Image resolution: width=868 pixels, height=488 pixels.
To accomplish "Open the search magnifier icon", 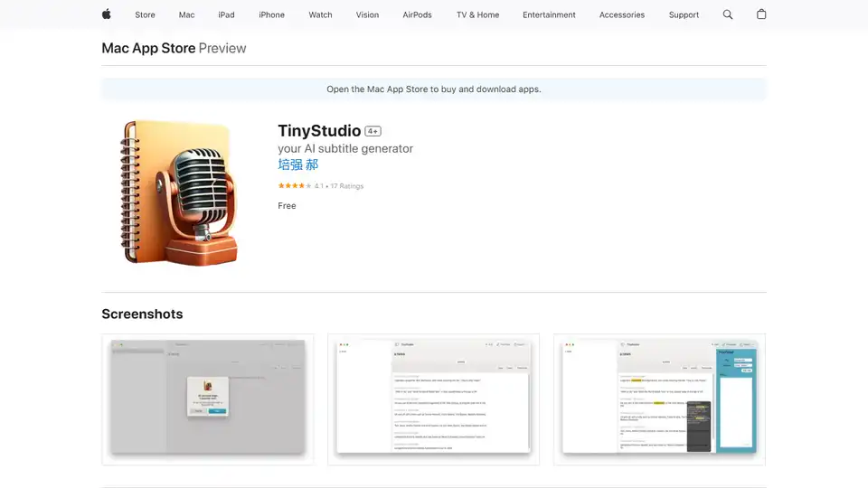I will pos(727,14).
